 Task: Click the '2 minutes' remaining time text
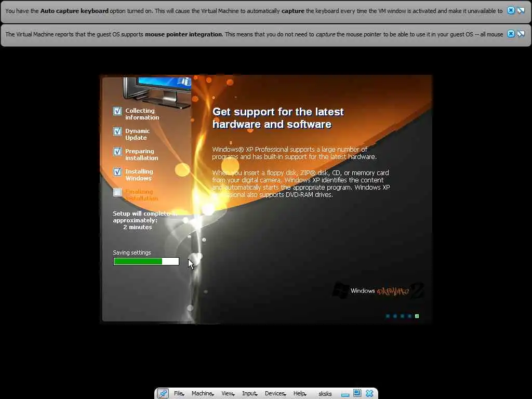pyautogui.click(x=137, y=227)
